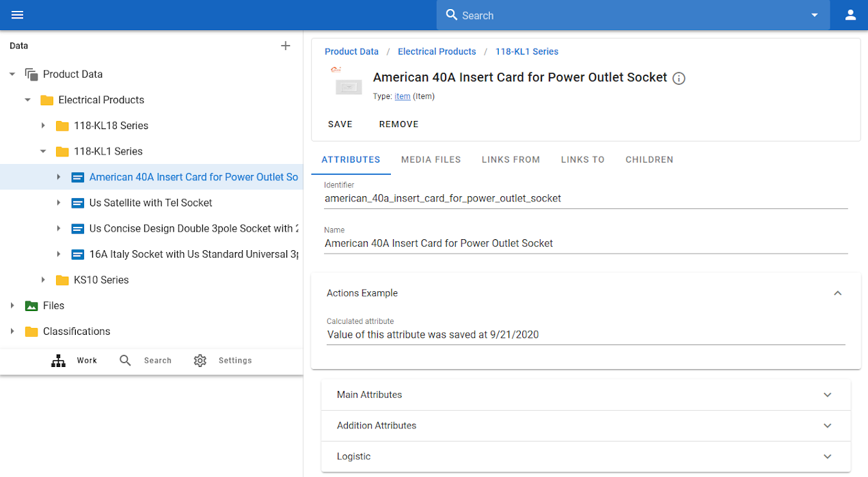Select the Work hierarchy icon
This screenshot has width=868, height=477.
[x=59, y=361]
